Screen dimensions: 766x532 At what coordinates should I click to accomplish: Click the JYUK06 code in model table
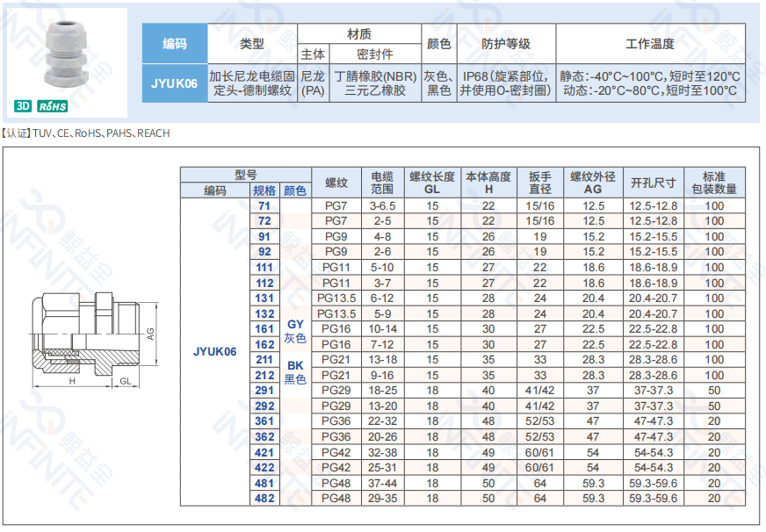[x=215, y=351]
